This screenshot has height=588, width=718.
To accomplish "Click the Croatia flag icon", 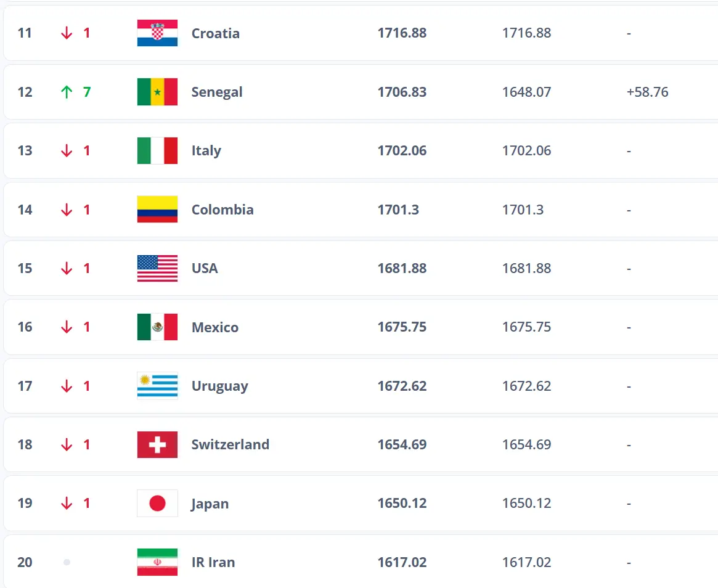I will tap(157, 33).
